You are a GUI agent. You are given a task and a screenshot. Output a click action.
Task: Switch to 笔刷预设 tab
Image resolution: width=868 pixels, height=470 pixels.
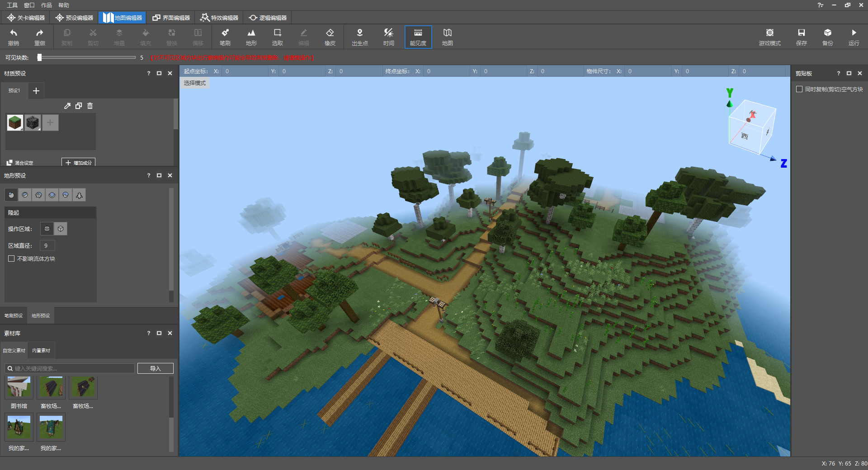14,315
